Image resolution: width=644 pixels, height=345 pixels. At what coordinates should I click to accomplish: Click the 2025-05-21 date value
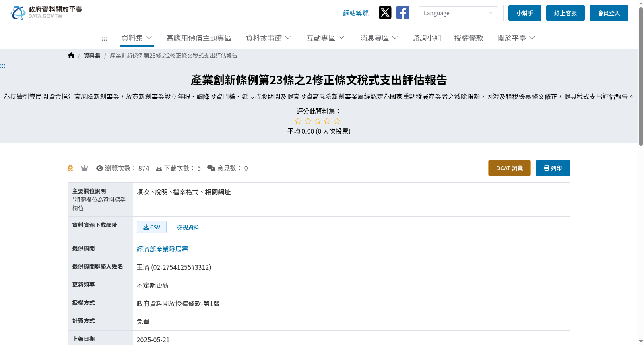(x=153, y=340)
